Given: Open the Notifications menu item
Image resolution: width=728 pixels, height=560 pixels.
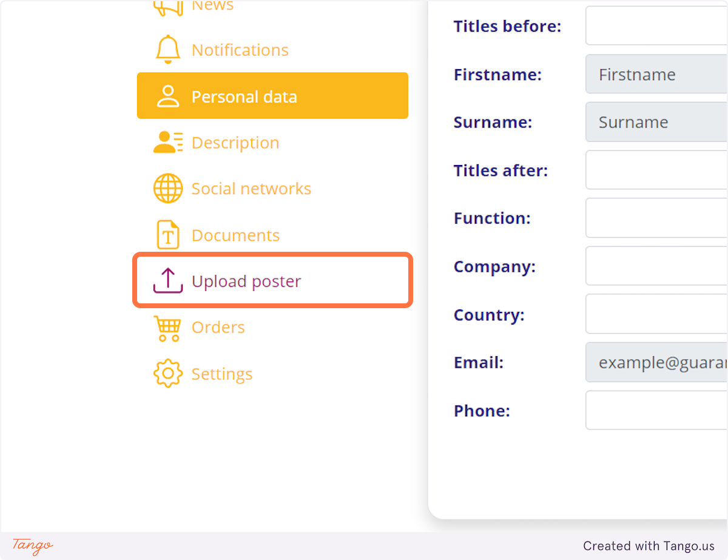Looking at the screenshot, I should (240, 50).
